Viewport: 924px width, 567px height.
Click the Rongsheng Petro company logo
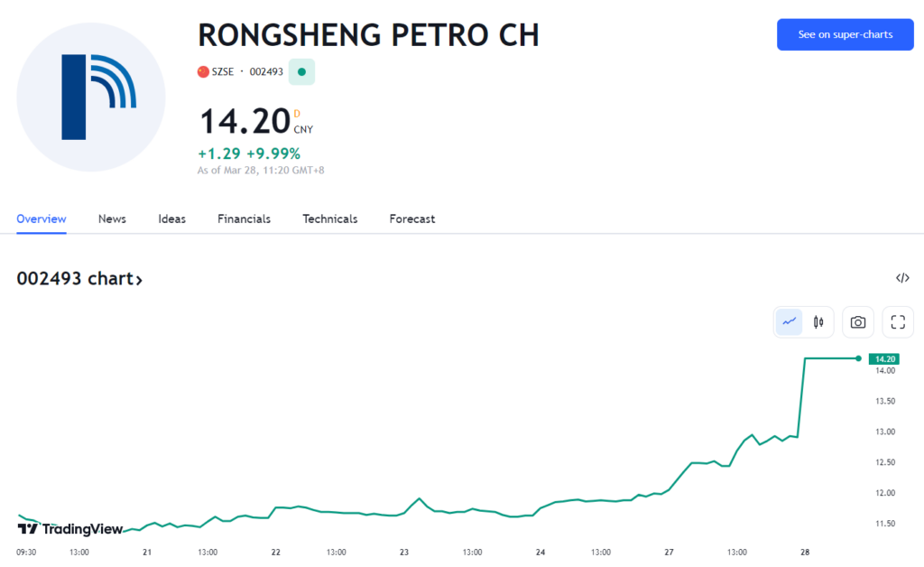pos(91,98)
